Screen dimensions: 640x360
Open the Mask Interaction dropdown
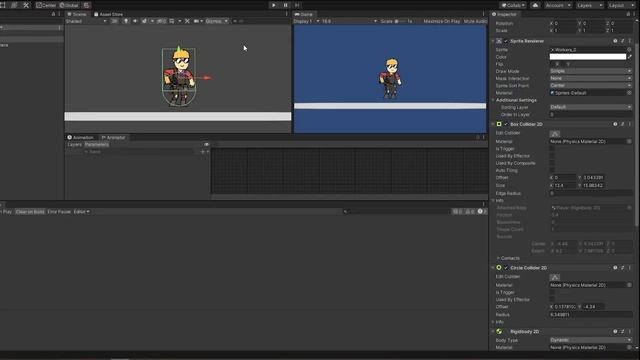[591, 78]
